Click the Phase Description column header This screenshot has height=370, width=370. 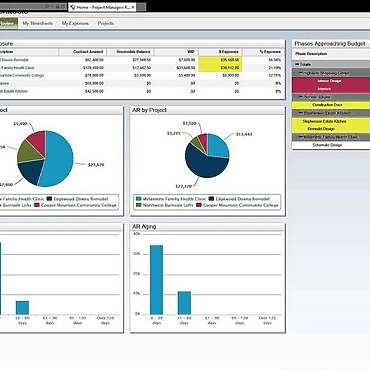click(311, 54)
